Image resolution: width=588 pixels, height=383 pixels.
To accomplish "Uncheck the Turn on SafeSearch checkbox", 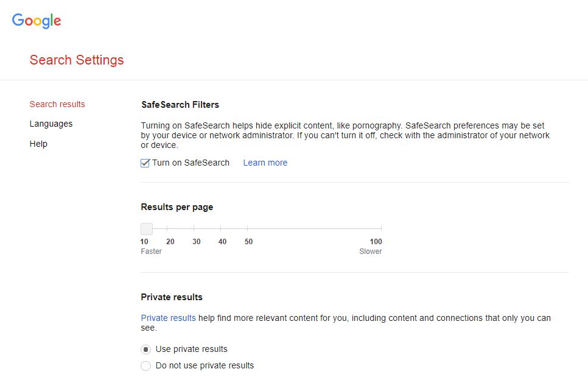I will [145, 163].
